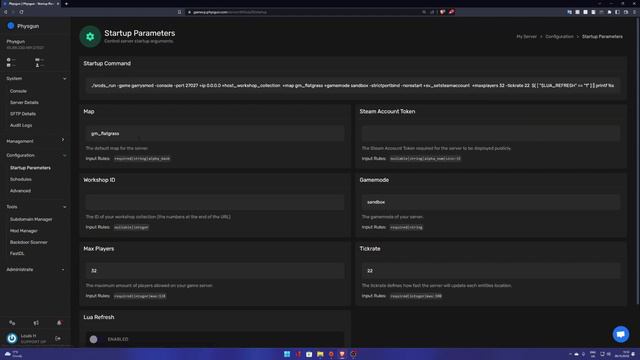Click the taskbar clock
Image resolution: width=640 pixels, height=360 pixels.
(621, 354)
